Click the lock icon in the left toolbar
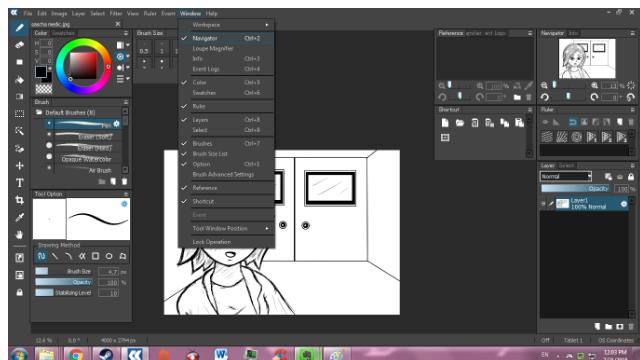This screenshot has height=360, width=640. coord(19,292)
